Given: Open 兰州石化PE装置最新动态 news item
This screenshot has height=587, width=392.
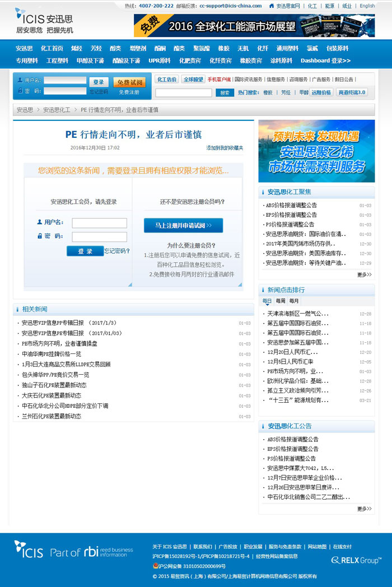Looking at the screenshot, I should pos(52,416).
